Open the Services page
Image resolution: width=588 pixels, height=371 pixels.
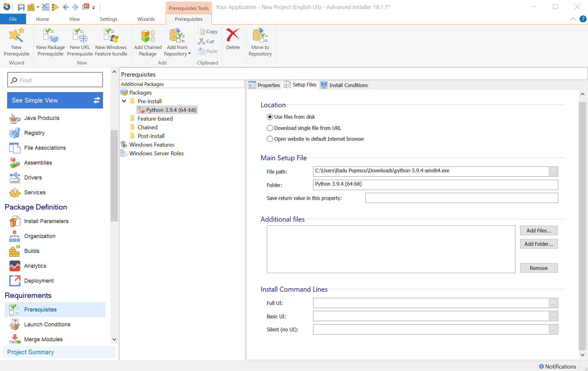[35, 192]
